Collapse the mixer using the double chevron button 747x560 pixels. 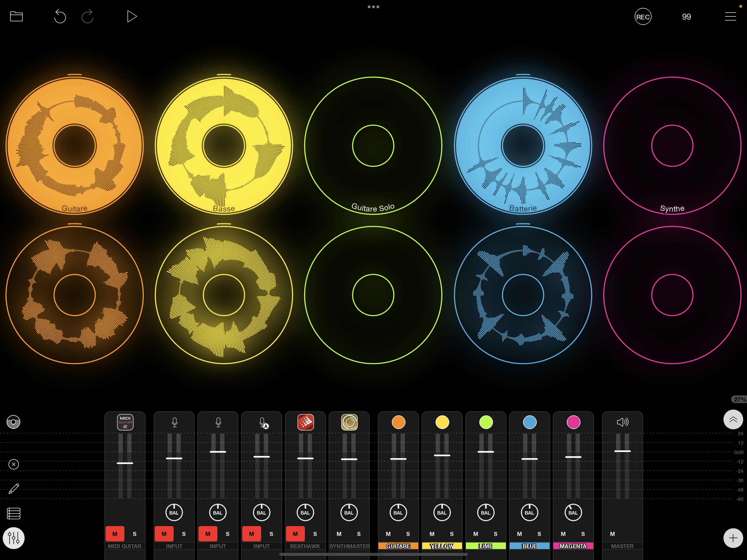[x=733, y=419]
